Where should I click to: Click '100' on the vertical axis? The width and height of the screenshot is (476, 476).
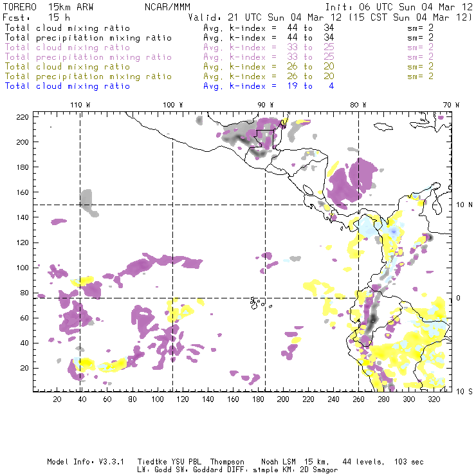[23, 268]
